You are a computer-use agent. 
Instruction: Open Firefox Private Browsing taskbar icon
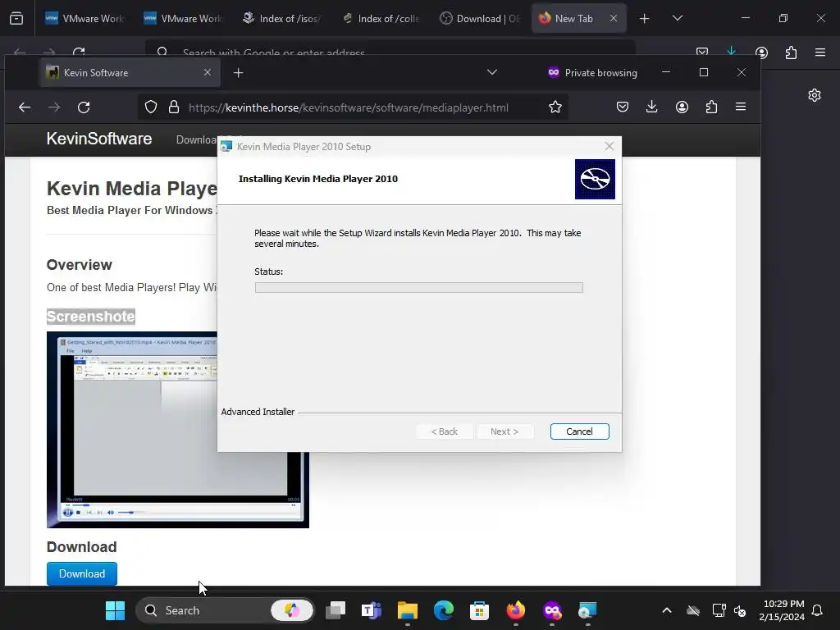552,610
